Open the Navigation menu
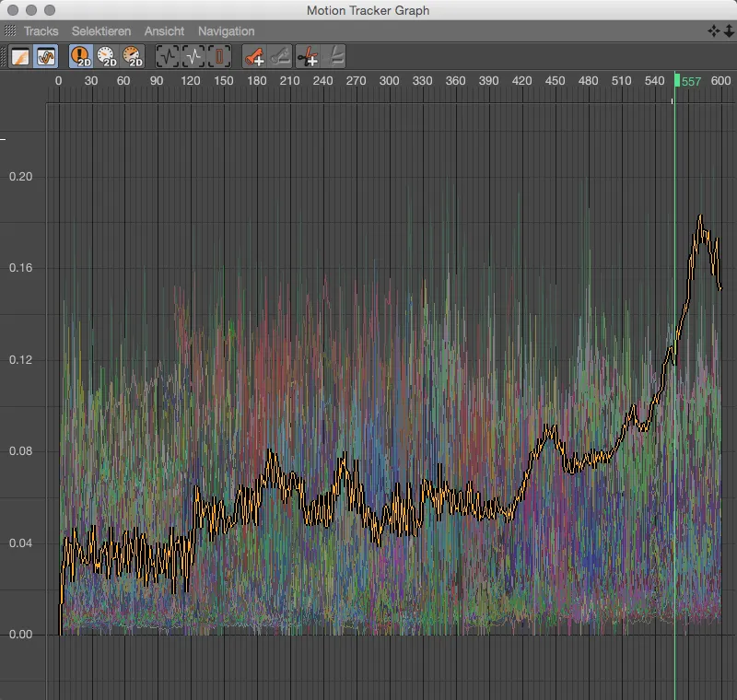Screen dimensions: 737x700 [x=226, y=31]
